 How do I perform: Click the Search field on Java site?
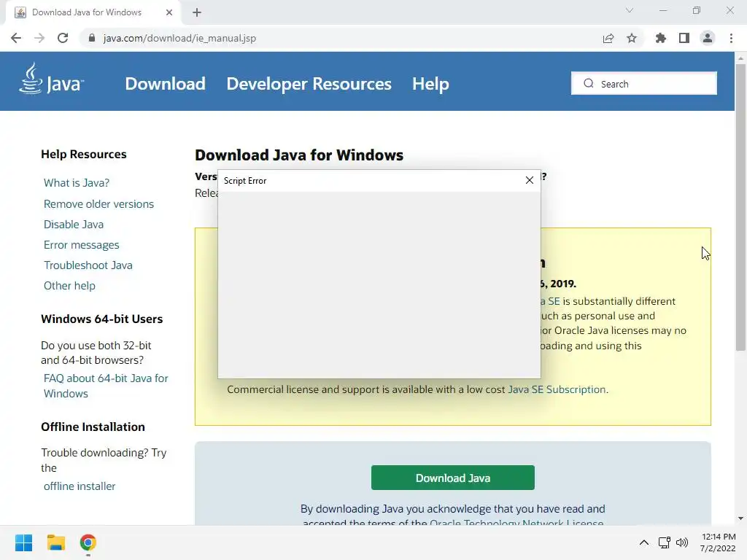(643, 83)
